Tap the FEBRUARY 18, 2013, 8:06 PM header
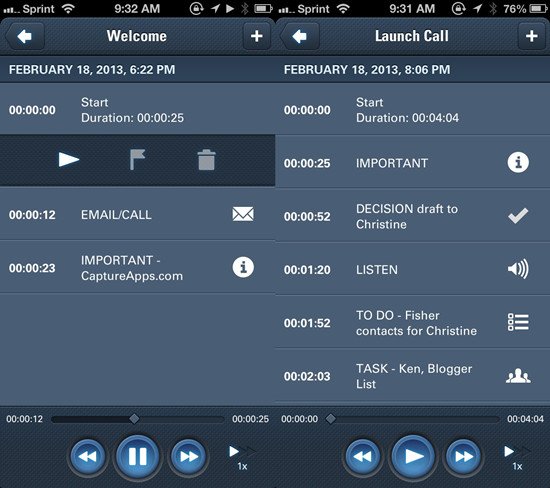 pyautogui.click(x=367, y=69)
